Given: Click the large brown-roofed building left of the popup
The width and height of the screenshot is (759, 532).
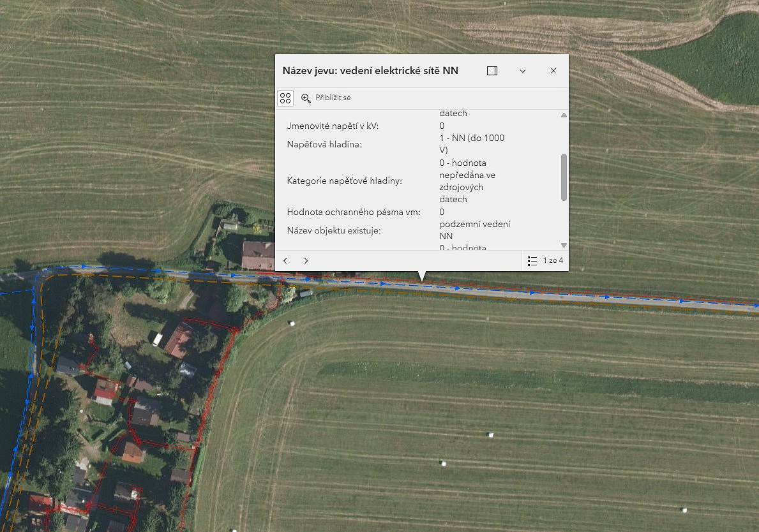Looking at the screenshot, I should click(x=258, y=255).
